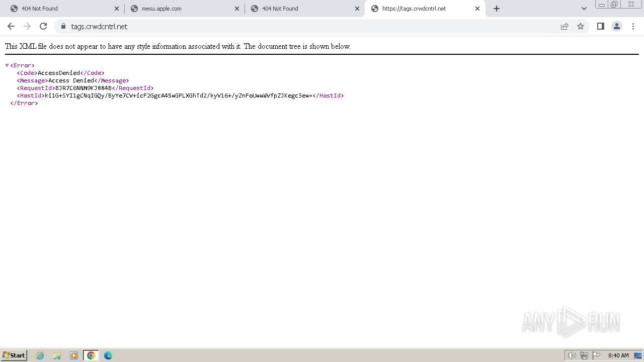Image resolution: width=644 pixels, height=362 pixels.
Task: Close the third tab, 404 Not Found
Action: (357, 9)
